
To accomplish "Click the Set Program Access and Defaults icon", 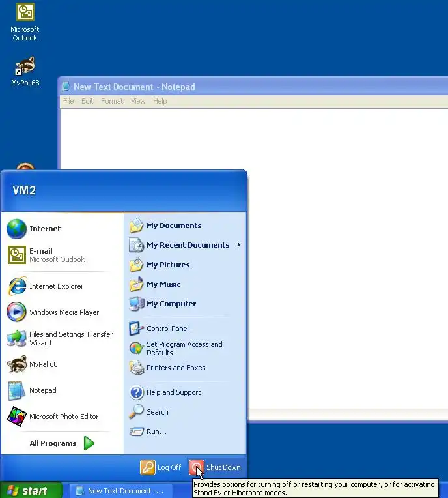I will 137,348.
